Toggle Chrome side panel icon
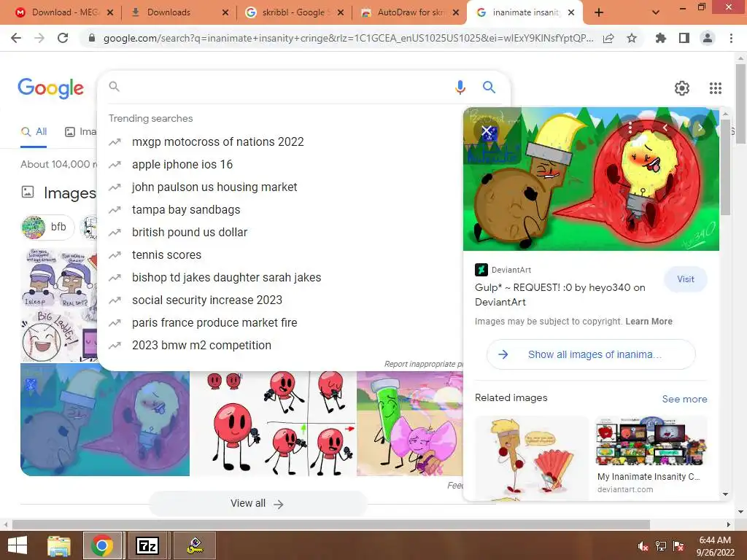 click(x=684, y=38)
